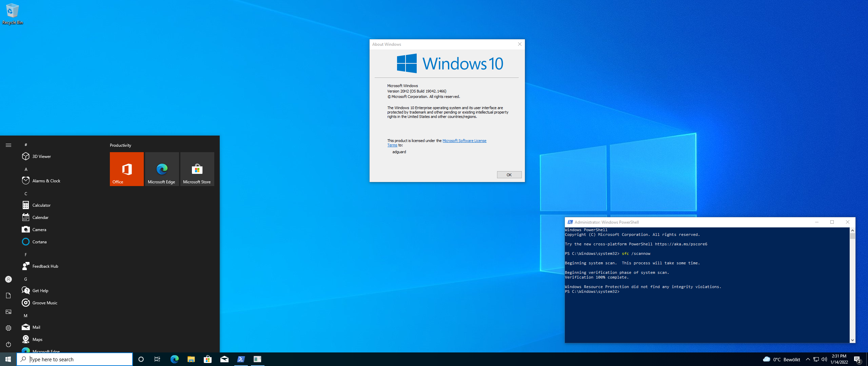
Task: Open Pictures from Start side rail
Action: 8,312
